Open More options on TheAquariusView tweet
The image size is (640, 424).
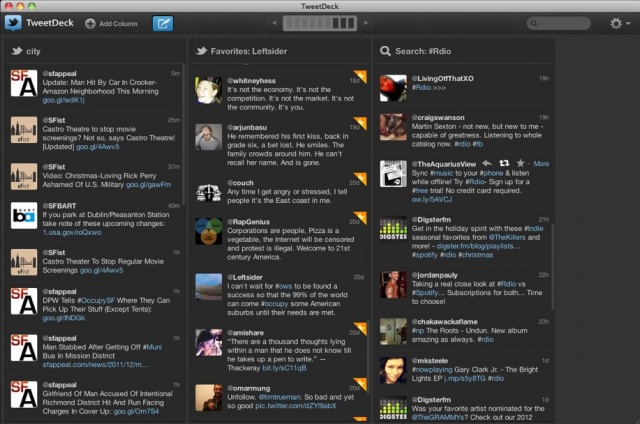541,164
